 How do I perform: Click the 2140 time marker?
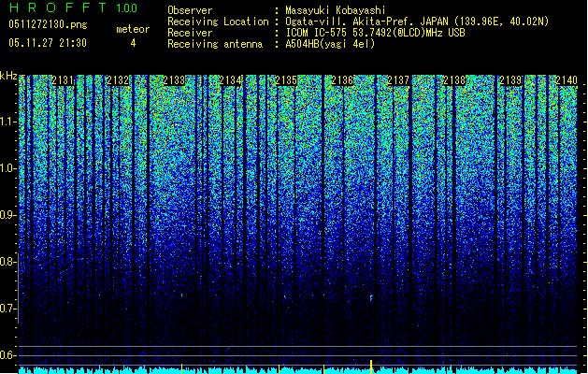coord(566,80)
